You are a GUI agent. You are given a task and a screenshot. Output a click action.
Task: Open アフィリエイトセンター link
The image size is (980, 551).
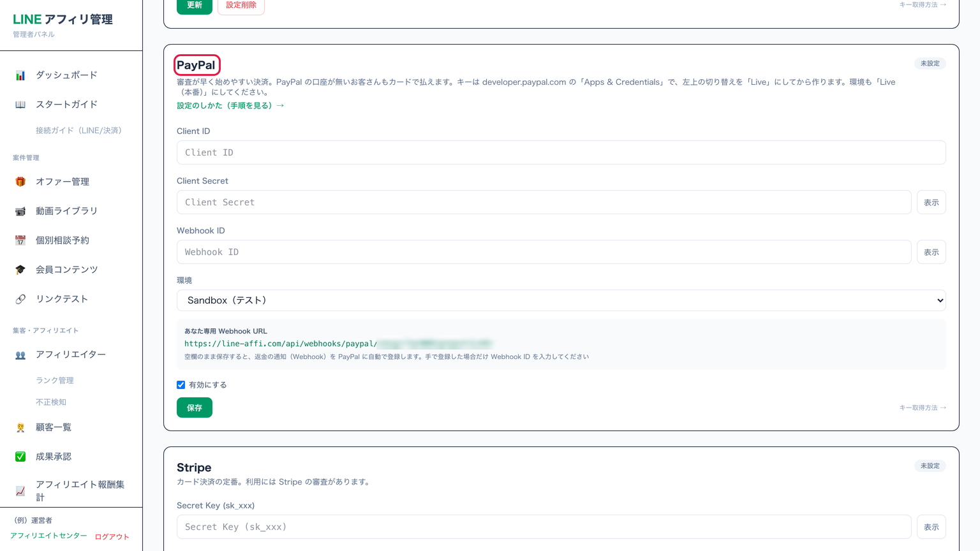[x=48, y=536]
